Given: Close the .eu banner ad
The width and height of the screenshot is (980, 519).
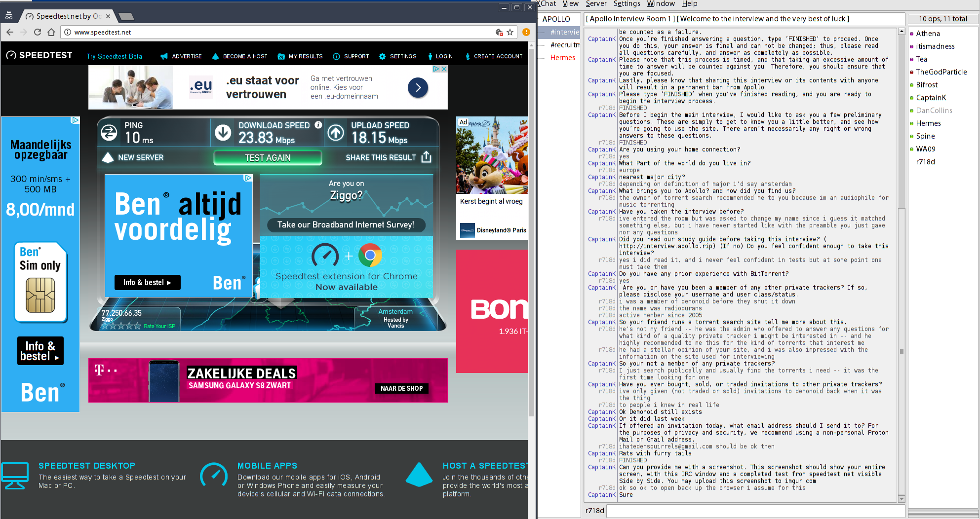Looking at the screenshot, I should (x=444, y=69).
